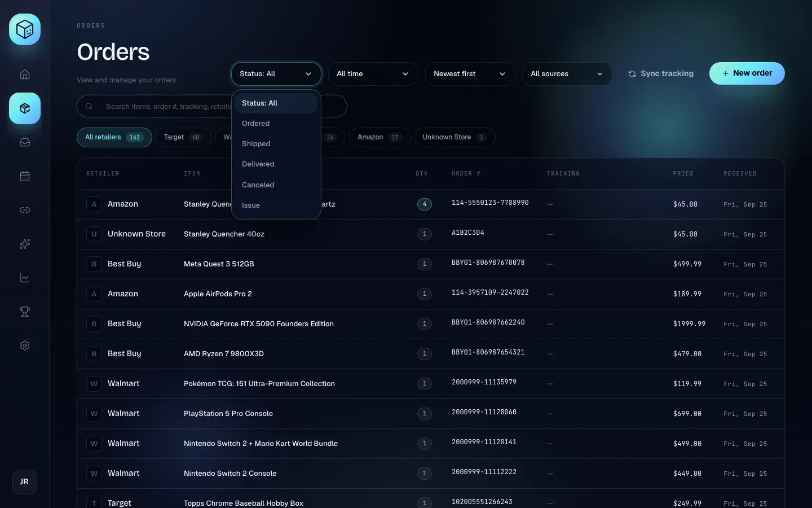Click the sync refresh icon beside Sync tracking
812x508 pixels.
(632, 74)
